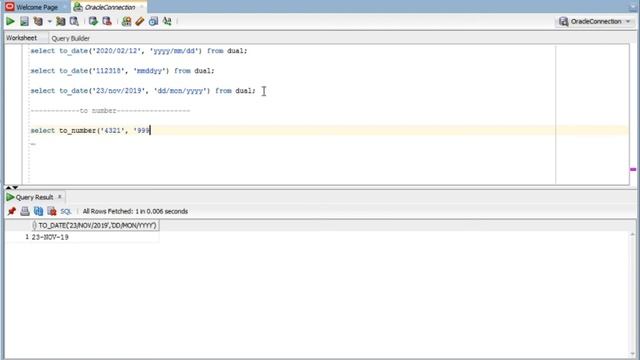
Task: Open the OracleConnection connection dropdown
Action: tap(595, 22)
